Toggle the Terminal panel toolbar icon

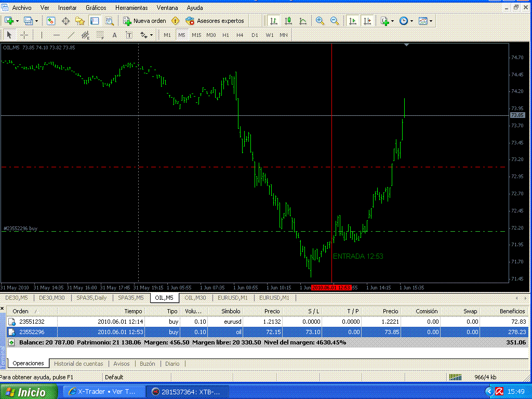pyautogui.click(x=95, y=21)
